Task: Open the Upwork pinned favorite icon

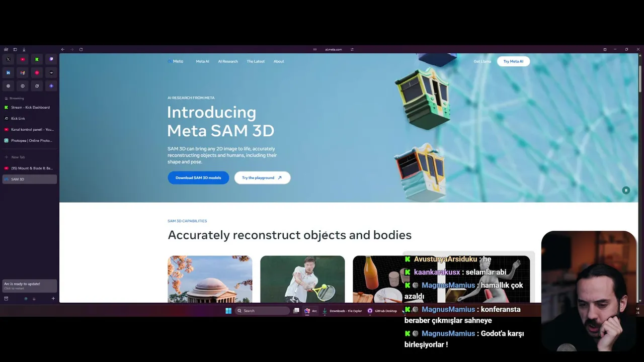Action: (x=51, y=73)
